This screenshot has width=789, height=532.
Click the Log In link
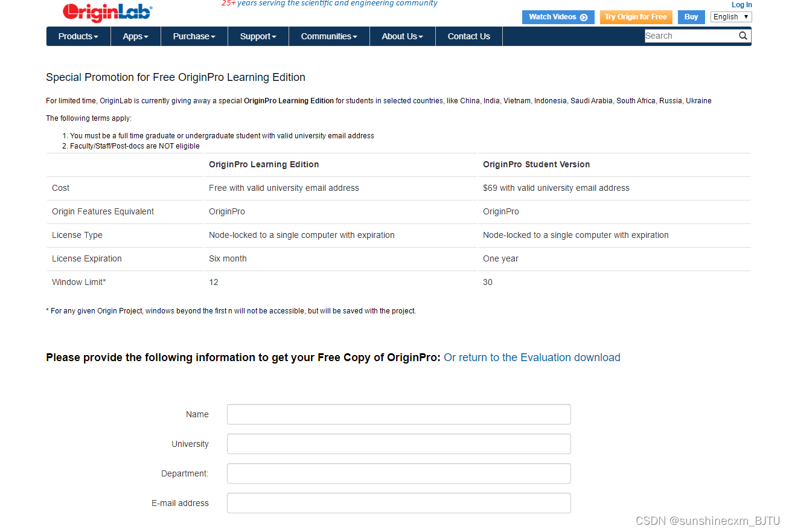[x=742, y=5]
